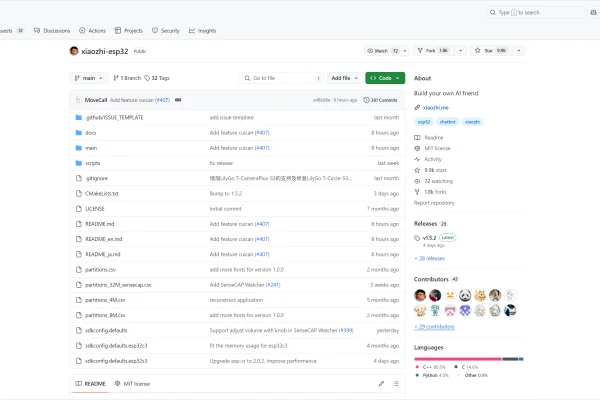Click the 'Go to file' search field
600x400 pixels.
(282, 78)
